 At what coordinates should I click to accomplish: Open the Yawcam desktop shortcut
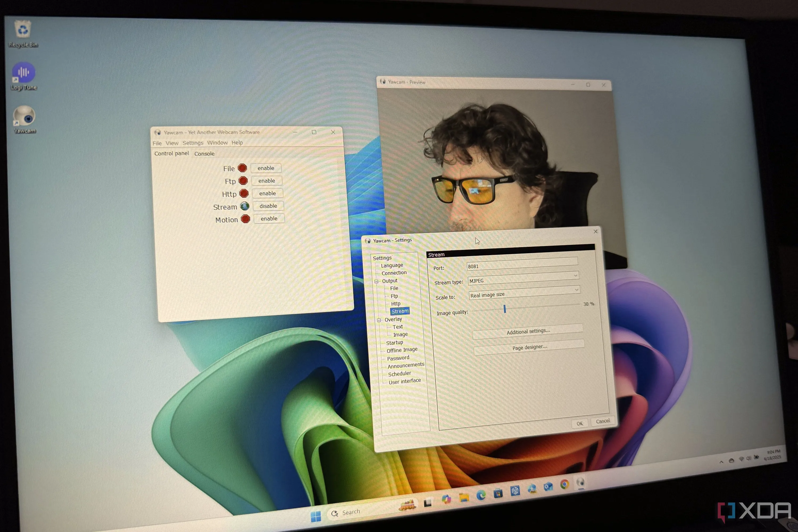(24, 119)
